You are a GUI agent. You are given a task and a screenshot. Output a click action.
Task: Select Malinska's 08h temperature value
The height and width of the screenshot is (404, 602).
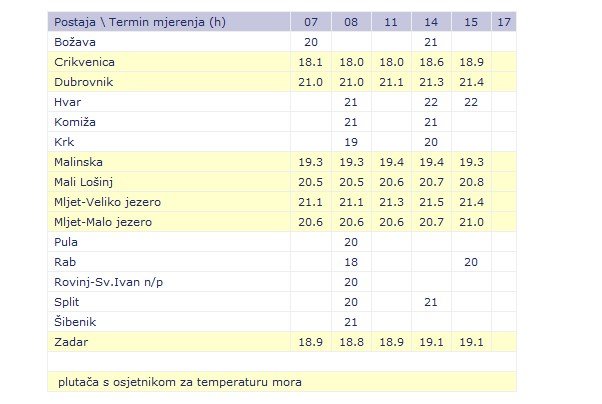[351, 162]
